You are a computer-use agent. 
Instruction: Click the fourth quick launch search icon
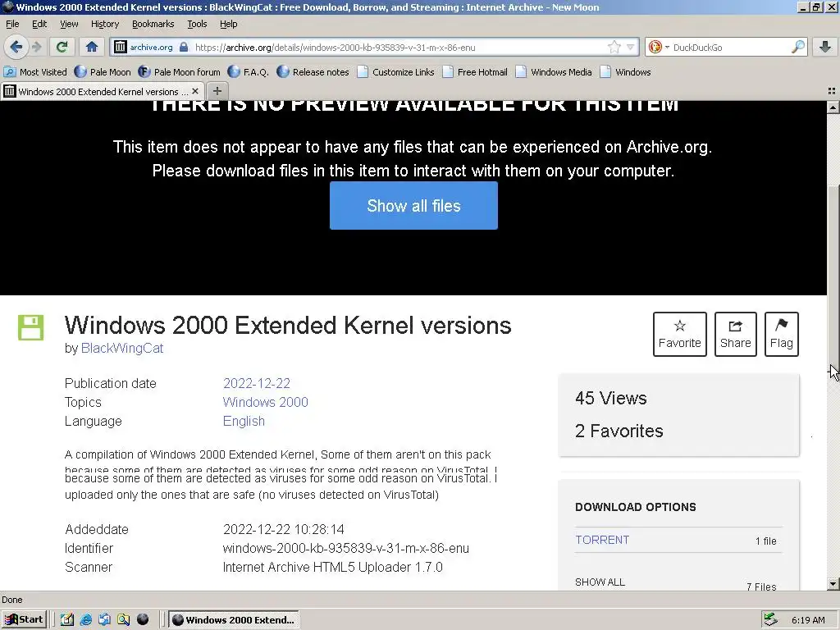pyautogui.click(x=124, y=620)
